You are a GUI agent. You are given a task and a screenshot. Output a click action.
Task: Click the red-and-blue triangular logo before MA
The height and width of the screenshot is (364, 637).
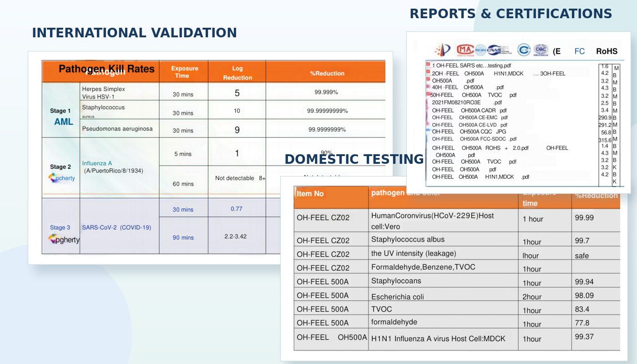[443, 50]
